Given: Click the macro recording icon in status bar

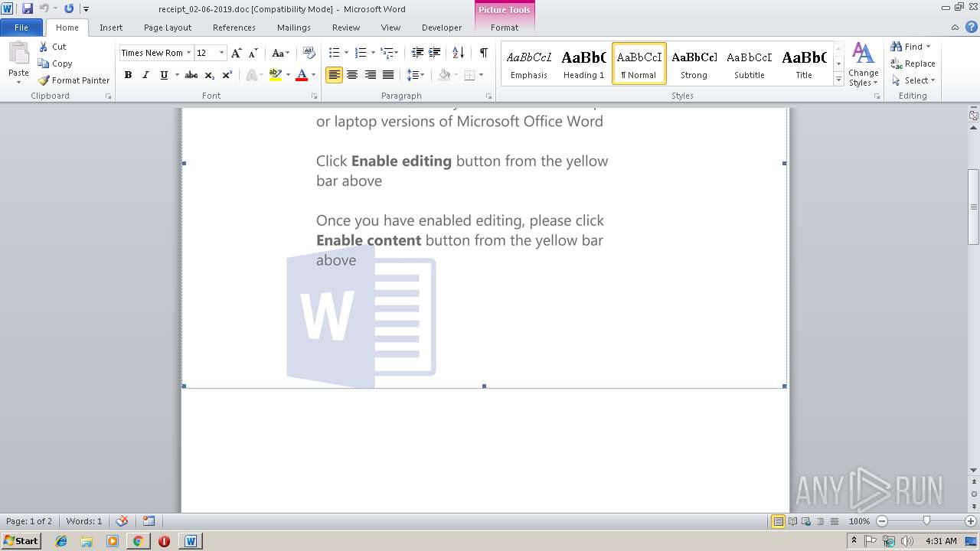Looking at the screenshot, I should [149, 521].
